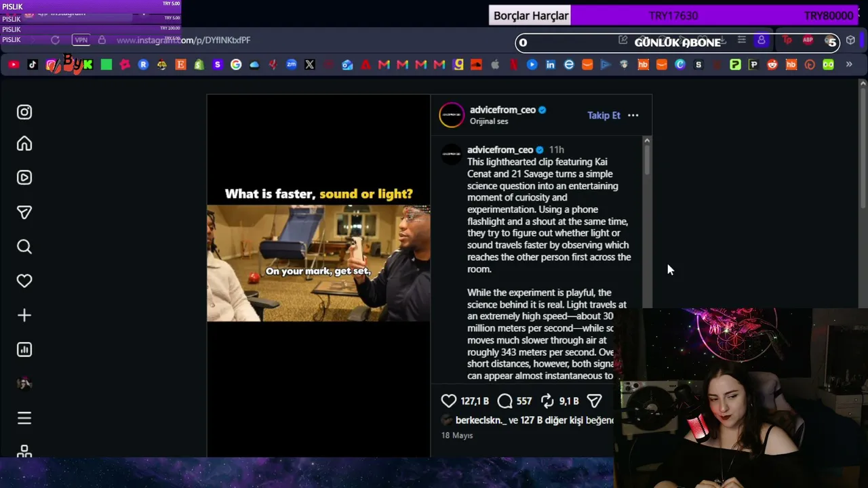Open the YouTube bookmark

click(14, 64)
